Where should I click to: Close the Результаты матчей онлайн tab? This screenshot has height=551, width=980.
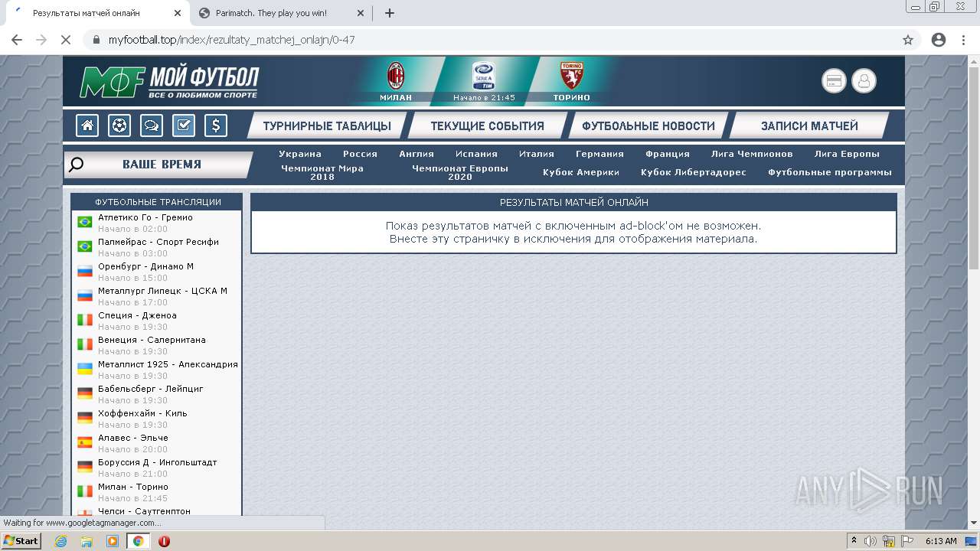click(x=178, y=13)
